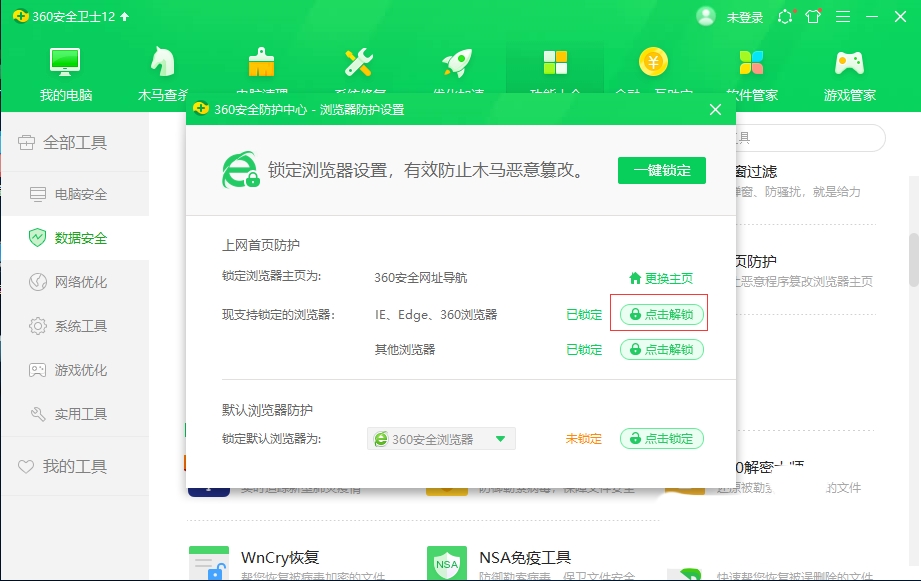The width and height of the screenshot is (921, 581).
Task: Open the 电脑清理 broom icon
Action: [x=261, y=62]
